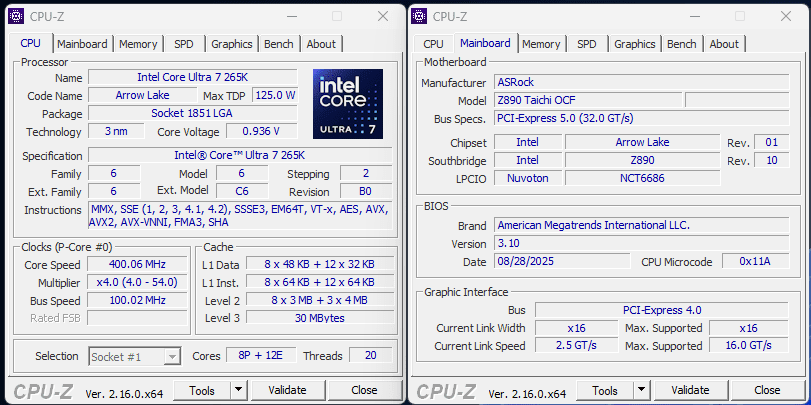Screen dimensions: 811x405
Task: Open the About tab in left window
Action: (x=321, y=44)
